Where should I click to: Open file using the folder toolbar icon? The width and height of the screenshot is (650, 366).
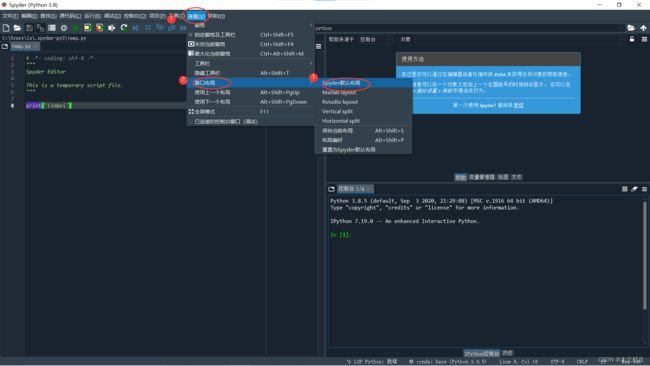pos(17,28)
